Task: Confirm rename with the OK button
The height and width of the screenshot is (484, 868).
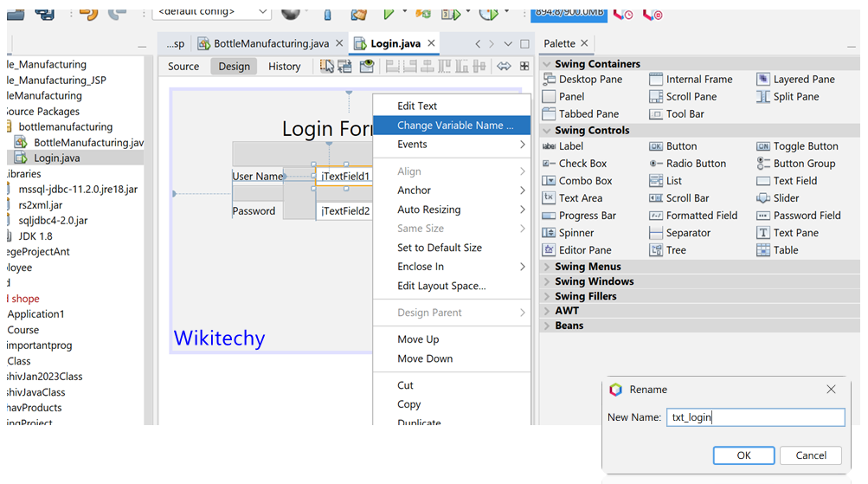Action: pos(743,455)
